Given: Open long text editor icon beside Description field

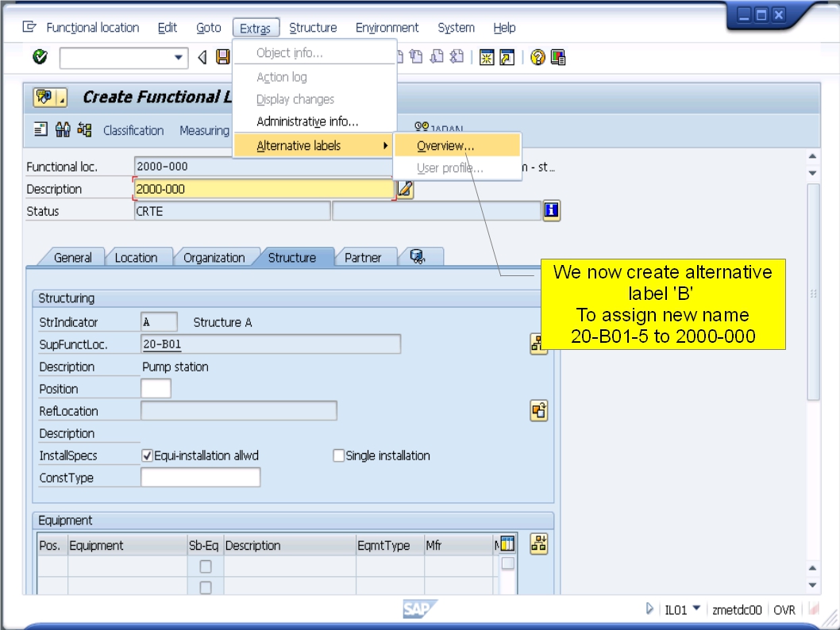Looking at the screenshot, I should click(405, 189).
